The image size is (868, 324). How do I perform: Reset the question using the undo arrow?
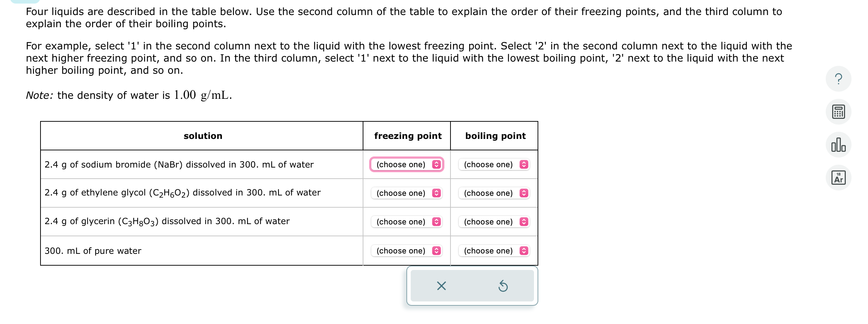[504, 286]
